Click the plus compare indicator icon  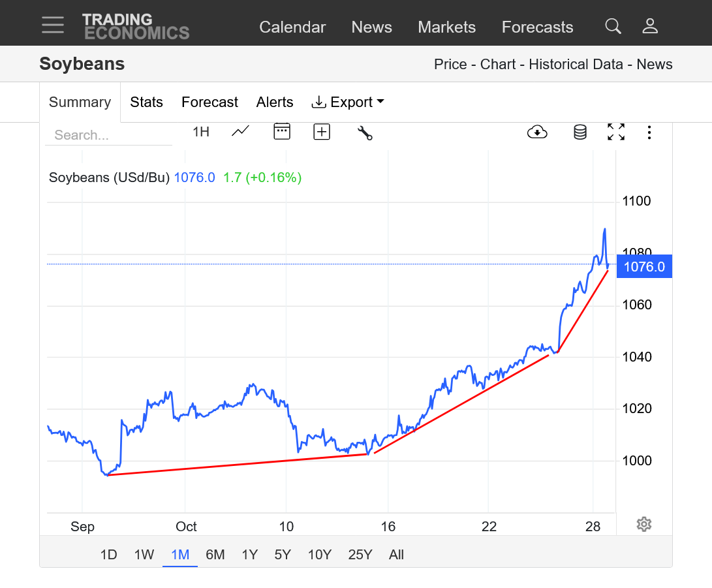[322, 132]
